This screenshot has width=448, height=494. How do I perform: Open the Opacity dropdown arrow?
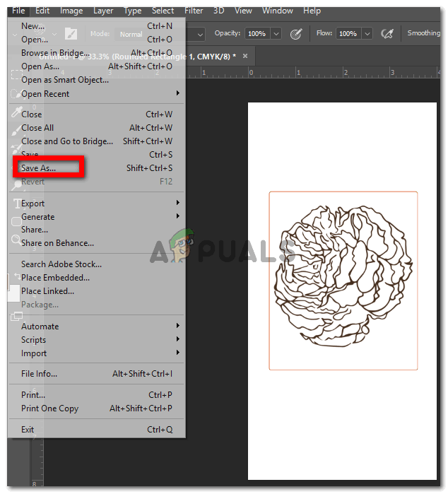(x=276, y=33)
